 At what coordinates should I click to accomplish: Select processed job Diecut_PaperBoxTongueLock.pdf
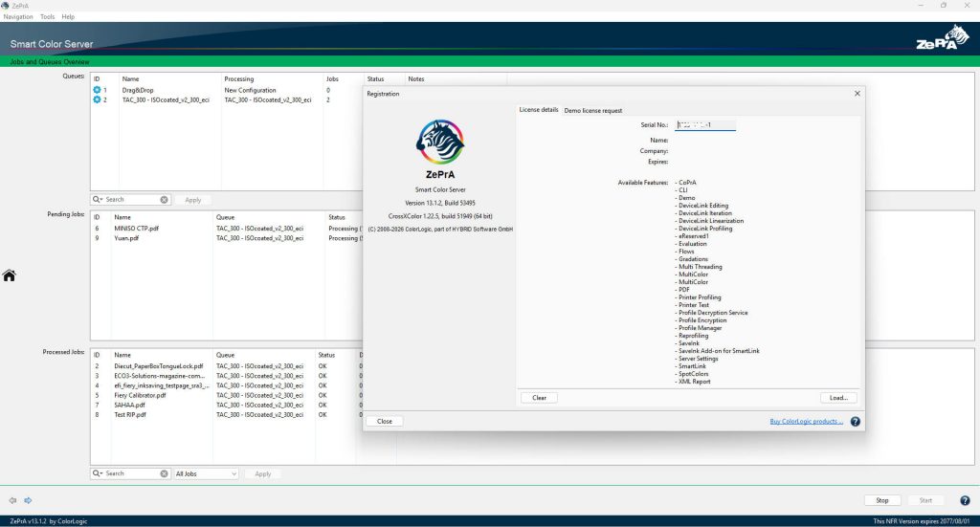[159, 366]
